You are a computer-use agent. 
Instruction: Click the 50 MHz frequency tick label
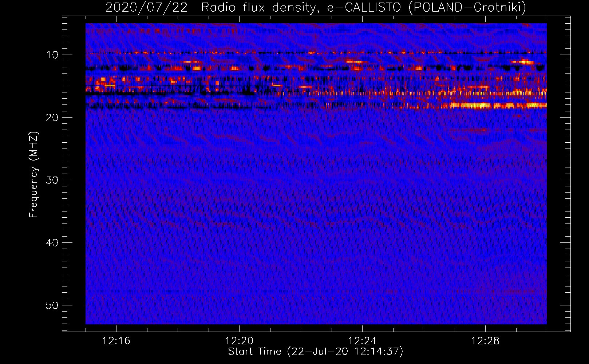click(x=52, y=305)
